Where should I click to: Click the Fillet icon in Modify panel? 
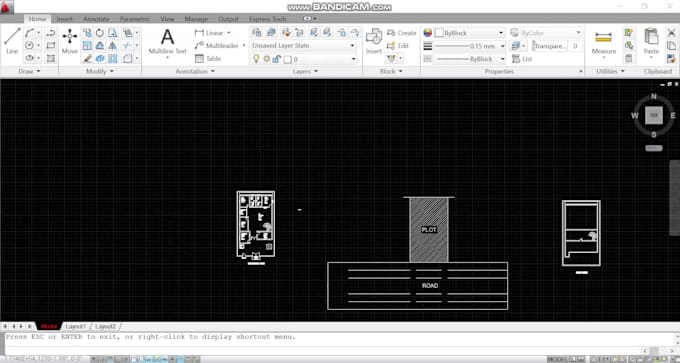127,58
